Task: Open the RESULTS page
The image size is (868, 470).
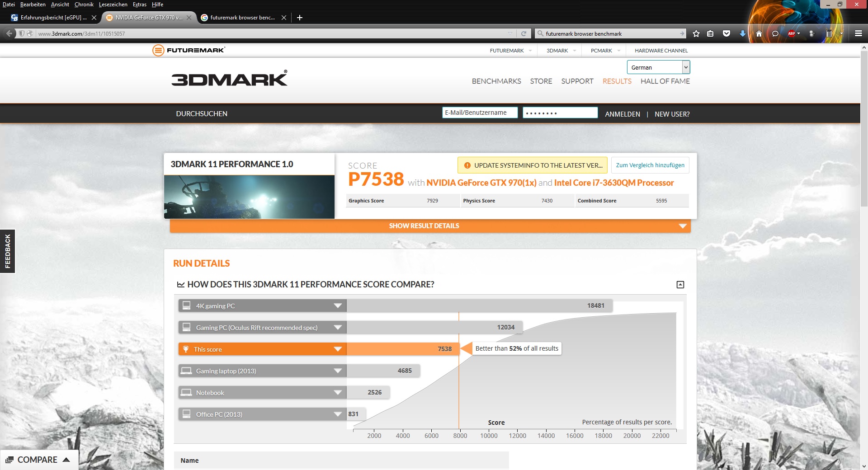Action: (617, 81)
